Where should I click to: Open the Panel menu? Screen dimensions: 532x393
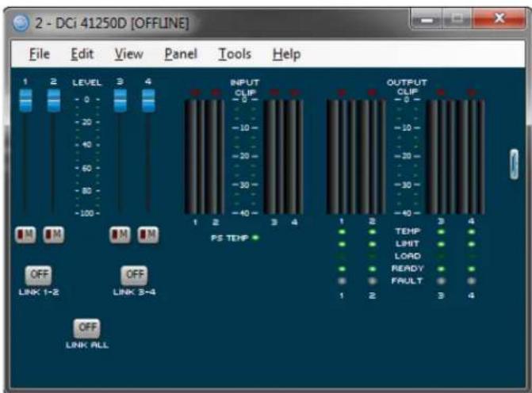[181, 54]
